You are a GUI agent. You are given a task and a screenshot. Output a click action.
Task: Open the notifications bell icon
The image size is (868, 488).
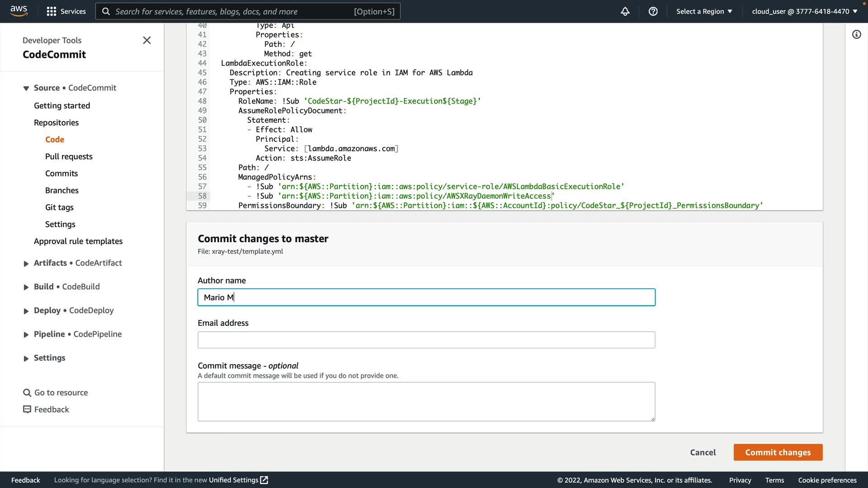tap(625, 11)
